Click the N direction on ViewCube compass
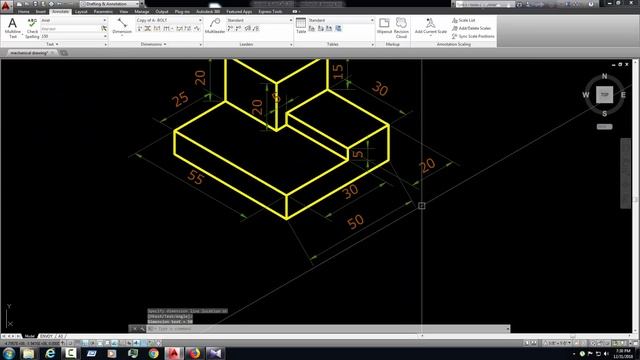640x360 pixels. (x=604, y=76)
